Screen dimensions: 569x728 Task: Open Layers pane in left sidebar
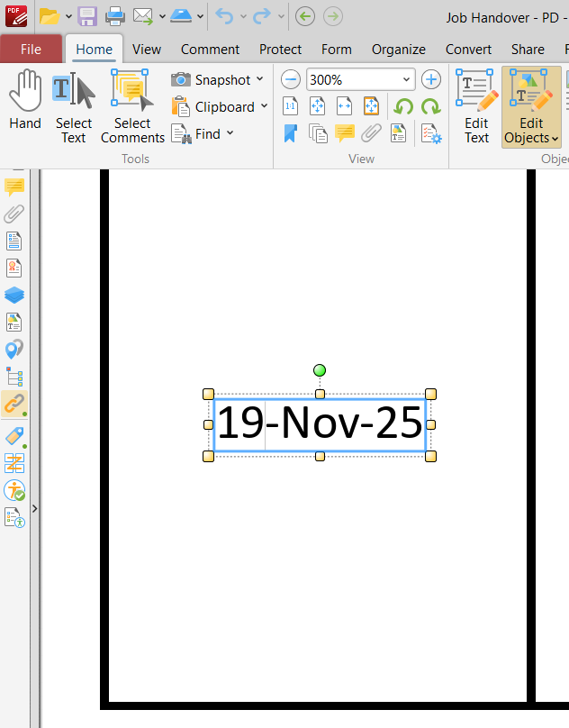click(14, 295)
